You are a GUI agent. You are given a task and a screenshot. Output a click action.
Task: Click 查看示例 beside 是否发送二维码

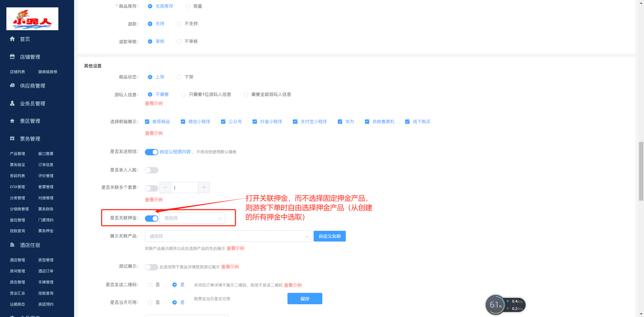tap(293, 285)
